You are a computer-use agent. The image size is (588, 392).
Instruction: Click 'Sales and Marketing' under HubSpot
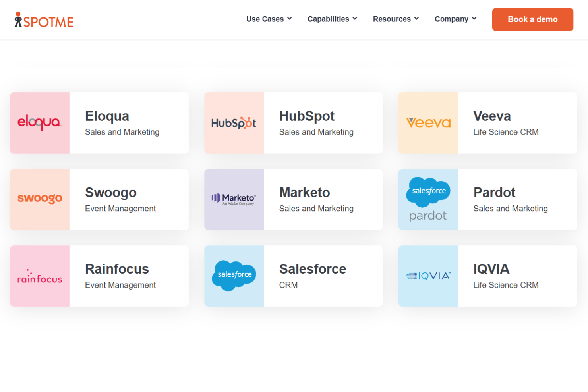click(316, 132)
